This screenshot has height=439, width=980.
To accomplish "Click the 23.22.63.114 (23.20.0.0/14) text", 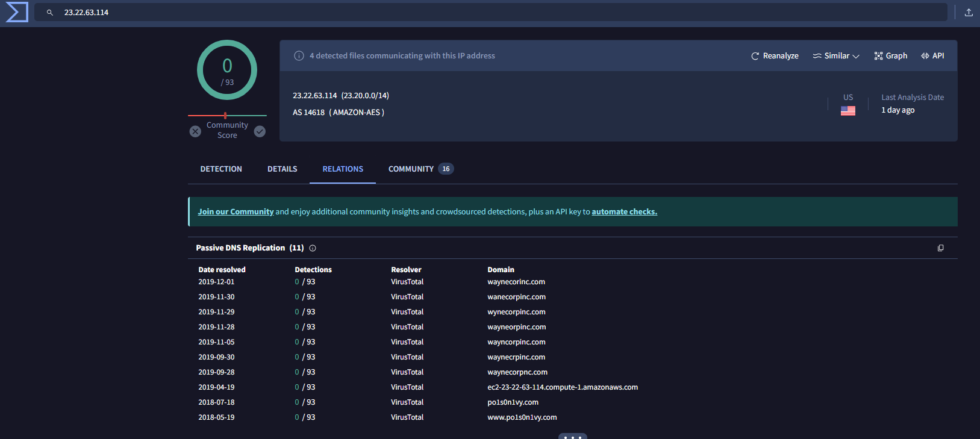I will pyautogui.click(x=341, y=96).
